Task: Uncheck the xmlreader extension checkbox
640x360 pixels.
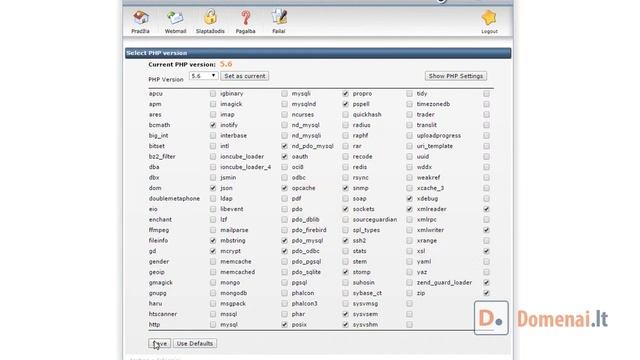Action: [x=487, y=209]
